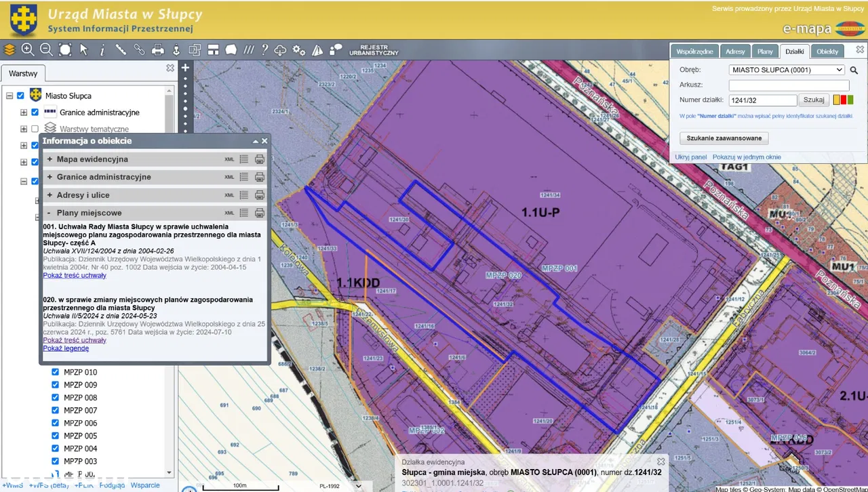Switch to the Adresy search tab
The image size is (868, 492).
coord(735,52)
